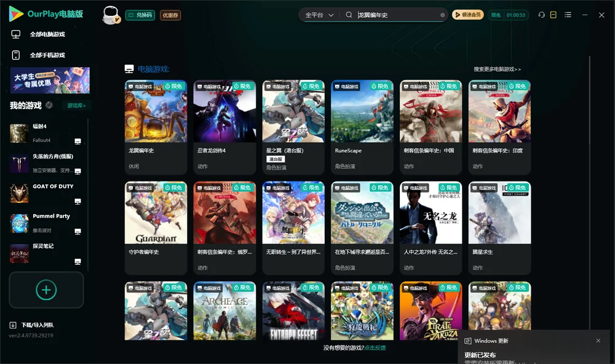Open the 龙翼编年史 game thumbnail
The height and width of the screenshot is (364, 615).
[156, 111]
